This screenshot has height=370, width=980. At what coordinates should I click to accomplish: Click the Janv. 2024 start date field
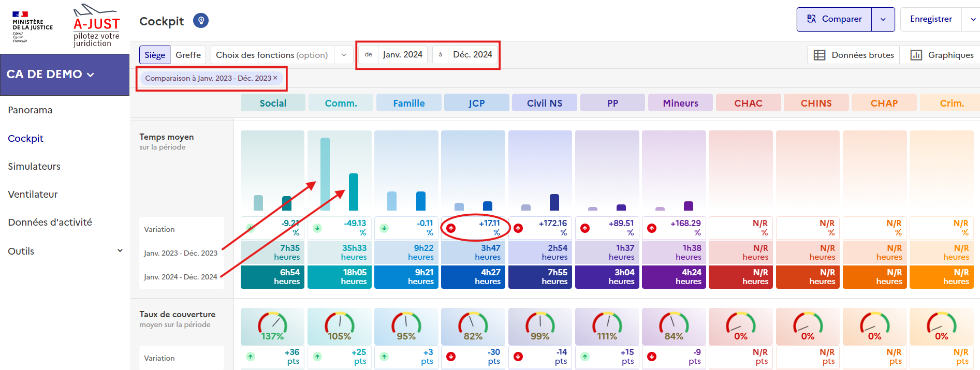[402, 54]
